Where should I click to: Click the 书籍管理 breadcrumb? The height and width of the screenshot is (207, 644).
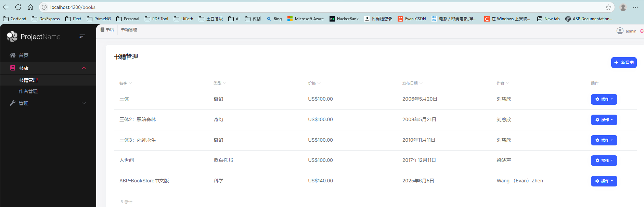(x=129, y=30)
